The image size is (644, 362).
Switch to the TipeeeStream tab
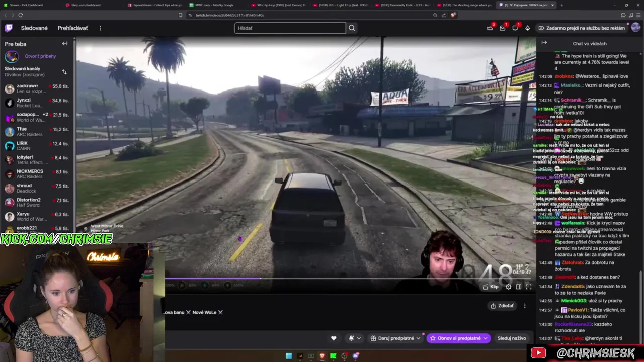(x=154, y=5)
